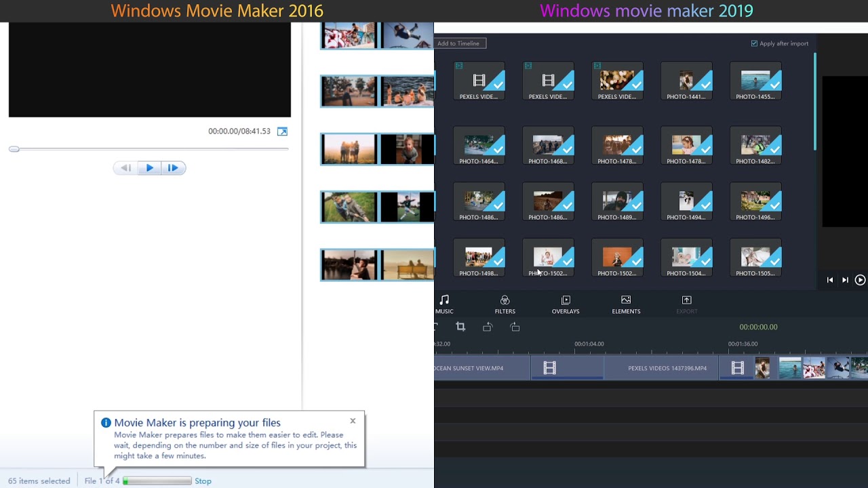
Task: Select the baby on black background storyboard thumbnail
Action: (x=407, y=149)
